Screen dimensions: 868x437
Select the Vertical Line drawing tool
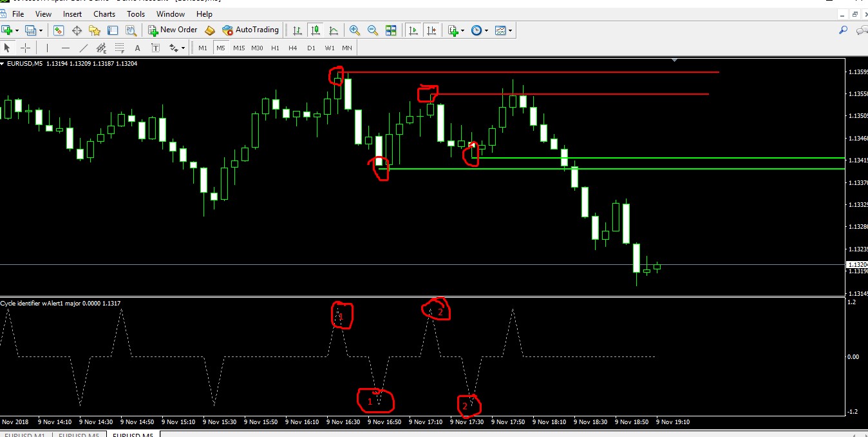pyautogui.click(x=47, y=48)
